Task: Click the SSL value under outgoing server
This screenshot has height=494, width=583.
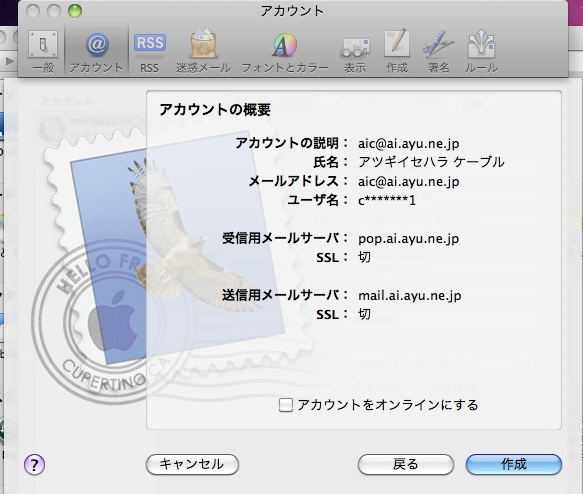Action: coord(364,314)
